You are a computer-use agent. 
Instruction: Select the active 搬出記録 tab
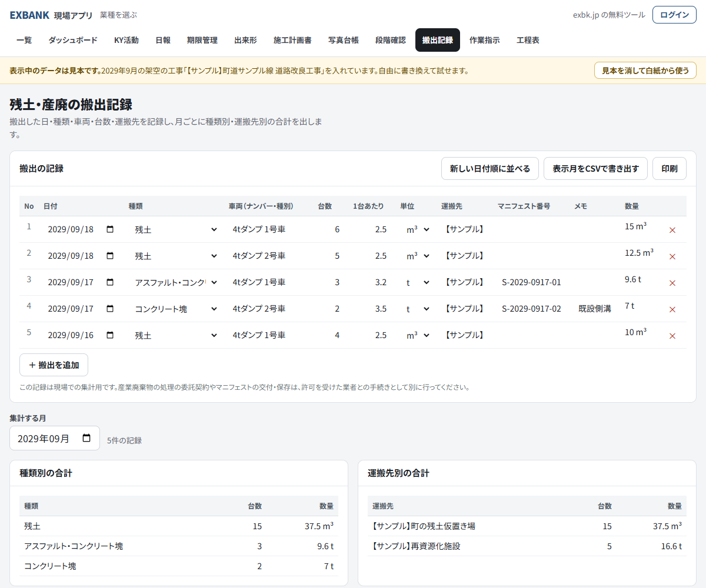[438, 40]
